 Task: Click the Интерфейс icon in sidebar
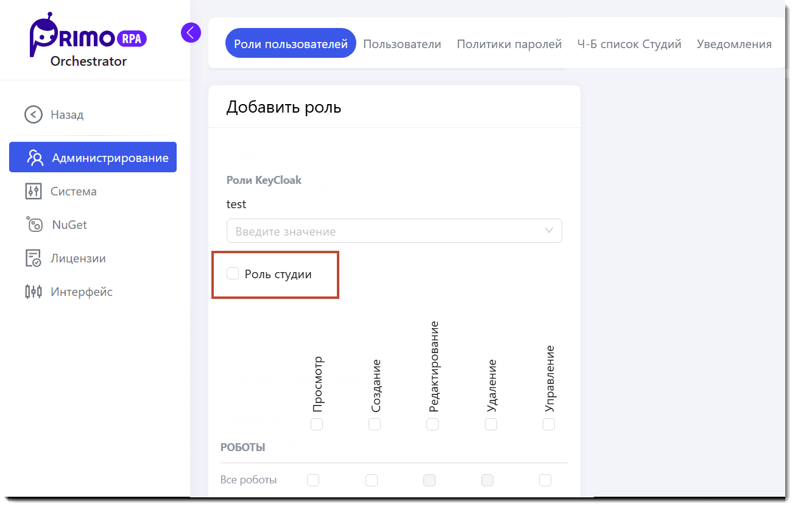(33, 292)
